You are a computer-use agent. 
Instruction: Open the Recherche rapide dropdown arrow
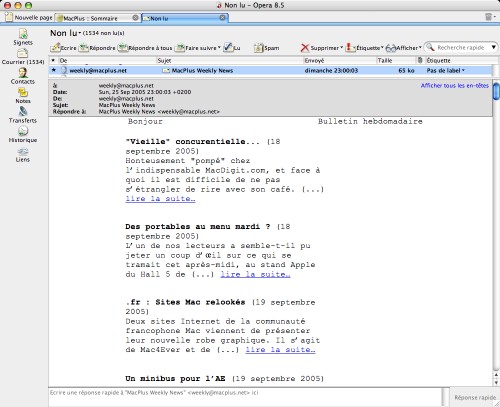click(494, 47)
